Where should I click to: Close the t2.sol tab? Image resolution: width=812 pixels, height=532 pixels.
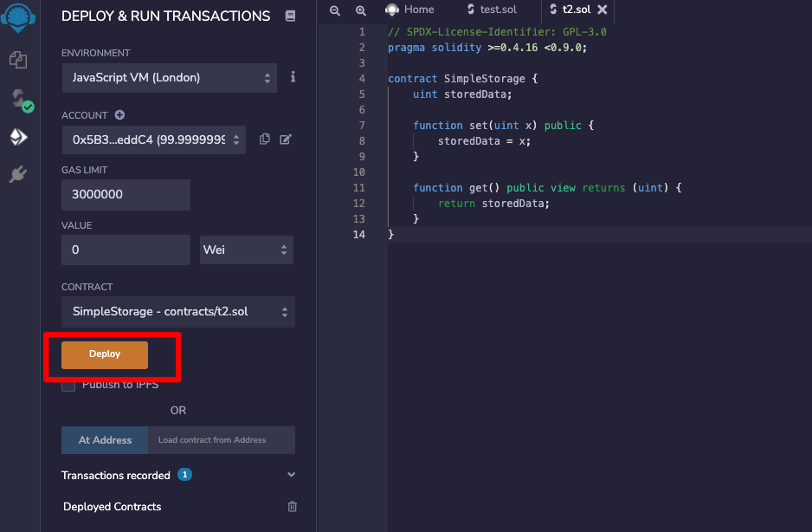603,10
